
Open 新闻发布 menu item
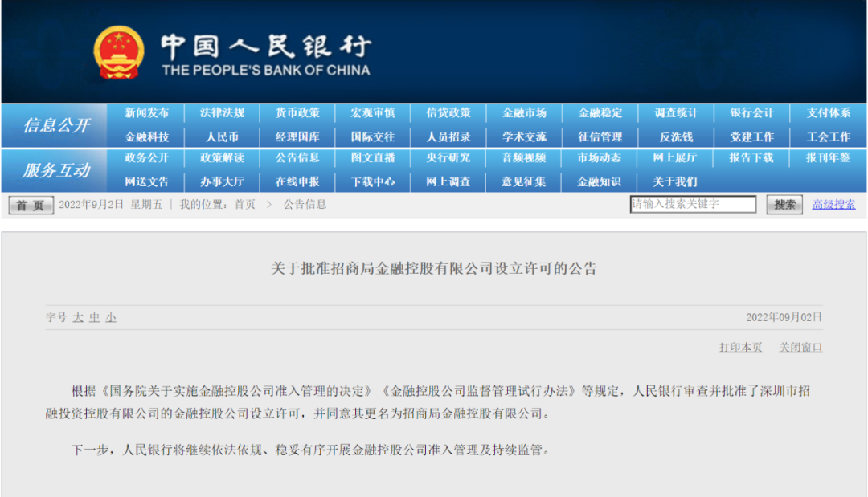(147, 112)
